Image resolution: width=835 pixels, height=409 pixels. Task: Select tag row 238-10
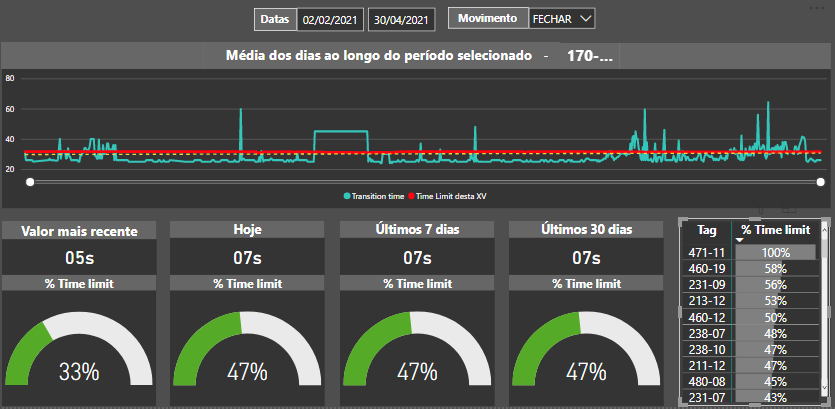pos(706,349)
